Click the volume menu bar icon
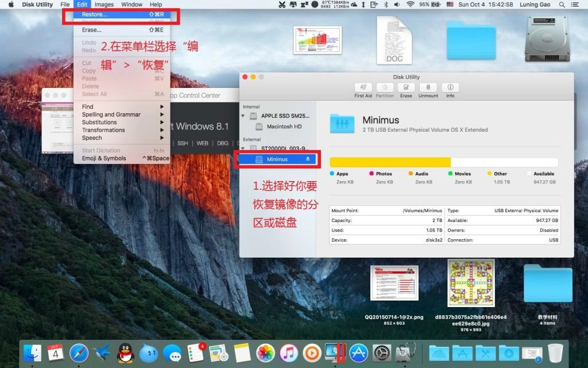The width and height of the screenshot is (588, 368). click(397, 5)
